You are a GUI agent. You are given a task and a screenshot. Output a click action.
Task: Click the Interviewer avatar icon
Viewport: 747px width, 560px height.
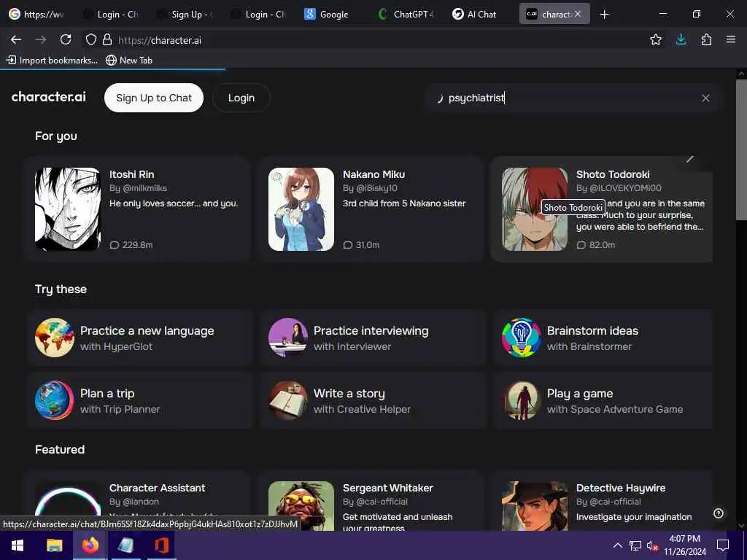pos(287,338)
